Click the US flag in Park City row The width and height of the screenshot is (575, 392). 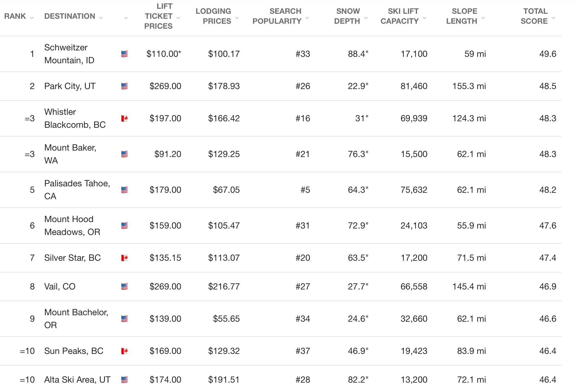[124, 86]
